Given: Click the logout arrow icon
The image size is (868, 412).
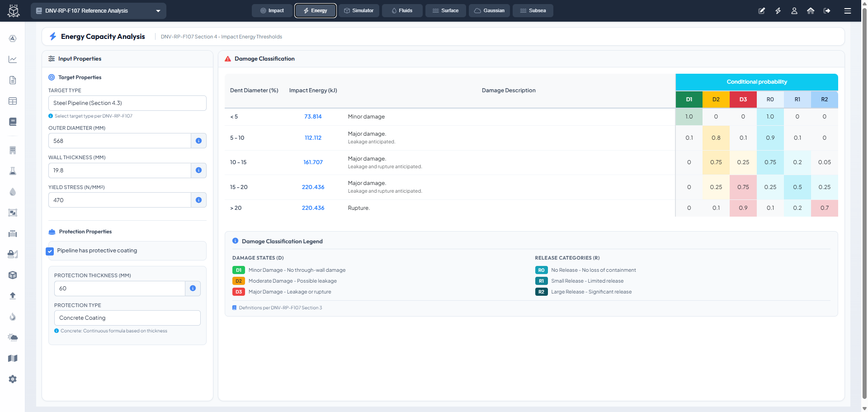Looking at the screenshot, I should 827,11.
